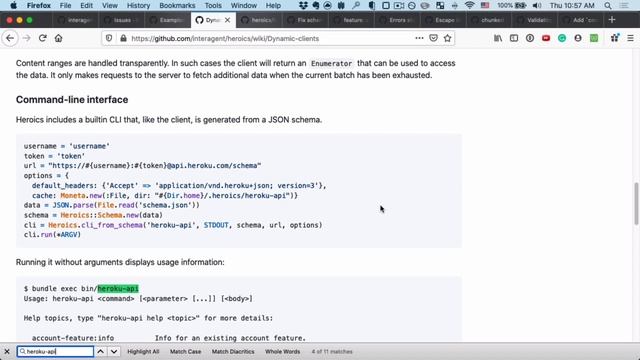Click the page vertical scrollbar thumb

coord(636,203)
